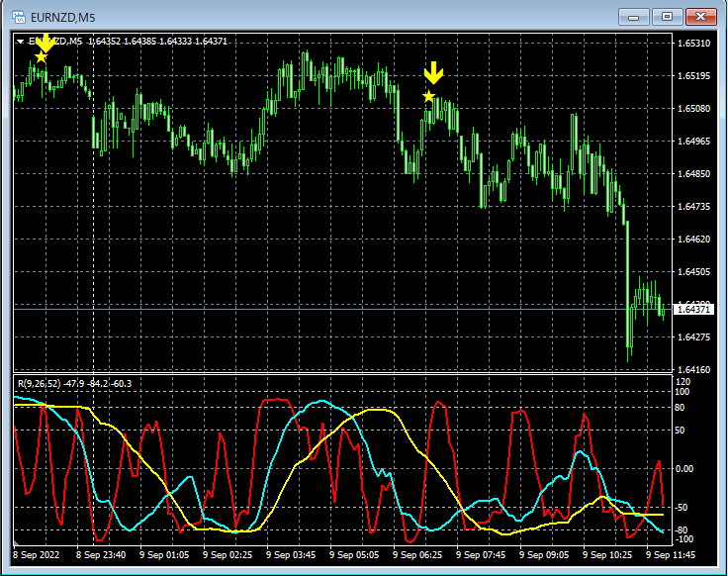The height and width of the screenshot is (576, 728).
Task: Click the yellow star at the top-left of chart
Action: coord(41,57)
